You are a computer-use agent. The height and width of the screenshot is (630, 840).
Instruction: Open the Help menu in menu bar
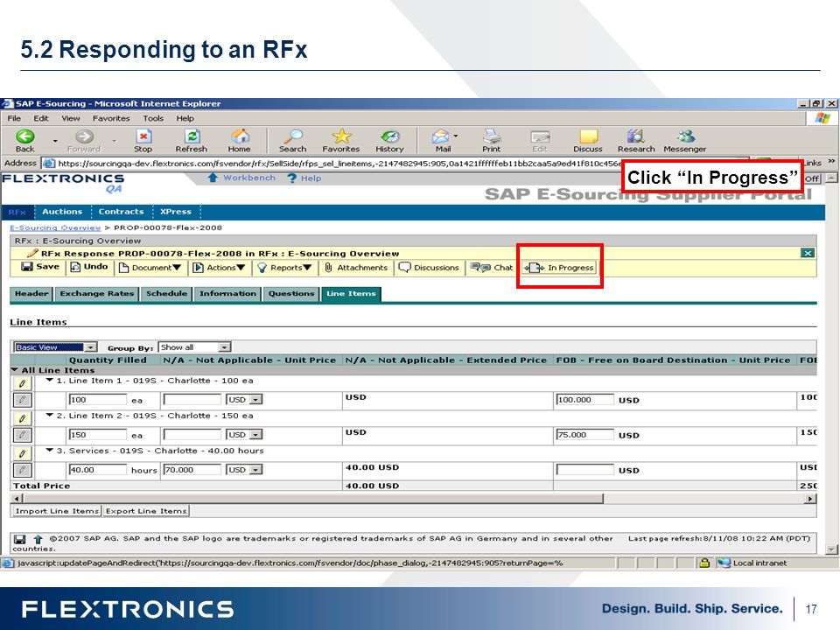pyautogui.click(x=185, y=118)
